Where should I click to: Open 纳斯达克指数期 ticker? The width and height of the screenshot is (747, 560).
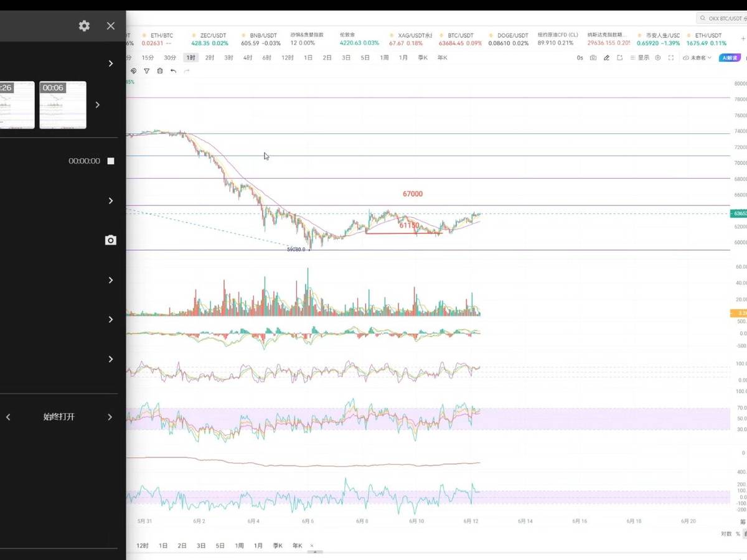point(609,39)
